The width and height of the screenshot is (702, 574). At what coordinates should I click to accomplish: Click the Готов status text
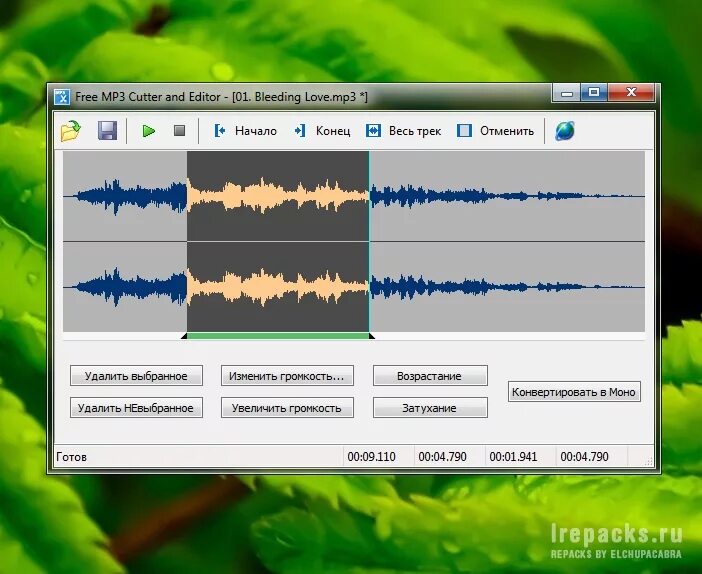pos(72,457)
